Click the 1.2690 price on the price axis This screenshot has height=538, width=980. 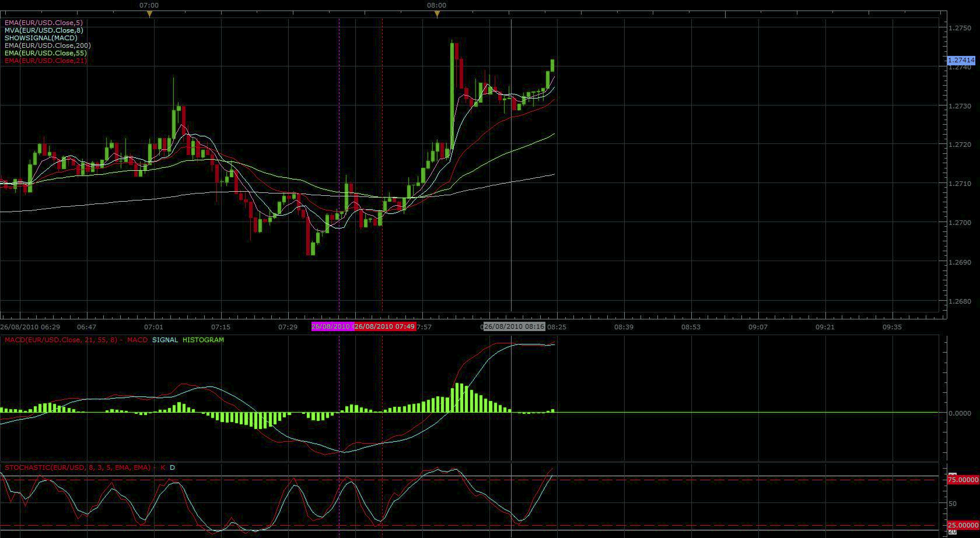point(960,262)
